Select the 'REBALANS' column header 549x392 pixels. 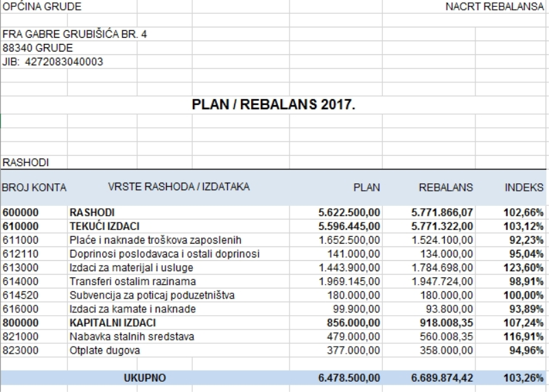click(445, 188)
